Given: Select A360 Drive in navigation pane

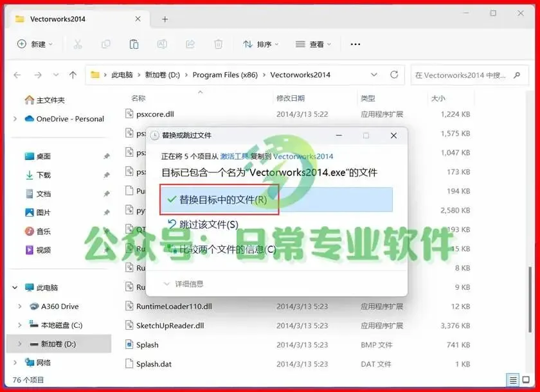Looking at the screenshot, I should click(54, 307).
